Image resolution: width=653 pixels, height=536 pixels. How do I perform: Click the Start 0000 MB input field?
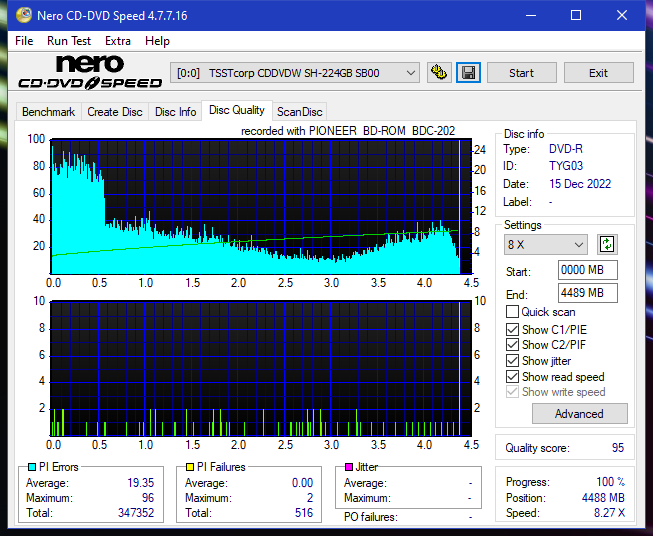point(587,270)
